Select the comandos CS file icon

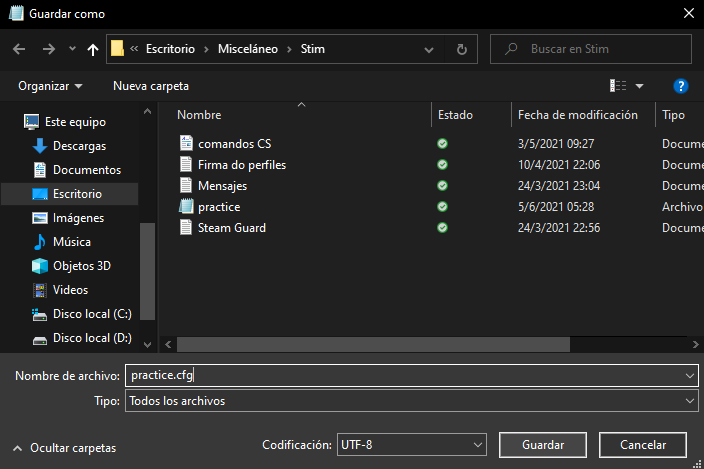[185, 144]
